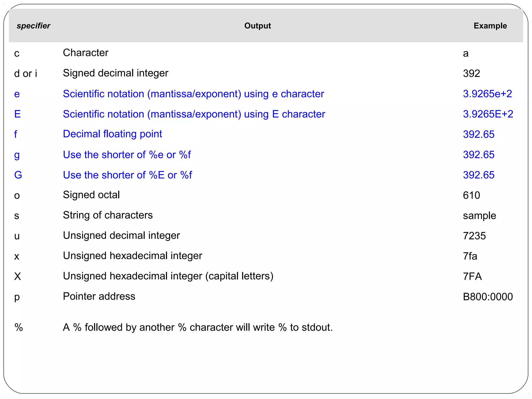The height and width of the screenshot is (399, 532).
Task: Click the 'Signed octal' description
Action: [x=91, y=195]
